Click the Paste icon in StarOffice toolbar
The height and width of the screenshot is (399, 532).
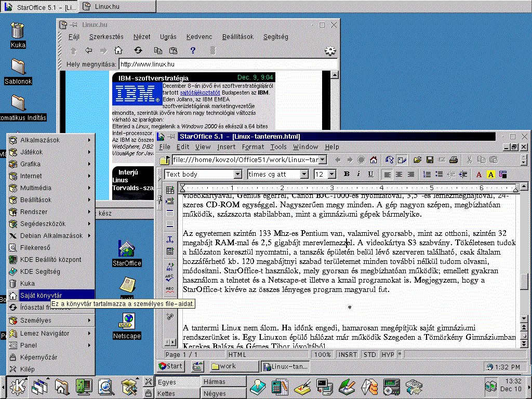pos(494,159)
